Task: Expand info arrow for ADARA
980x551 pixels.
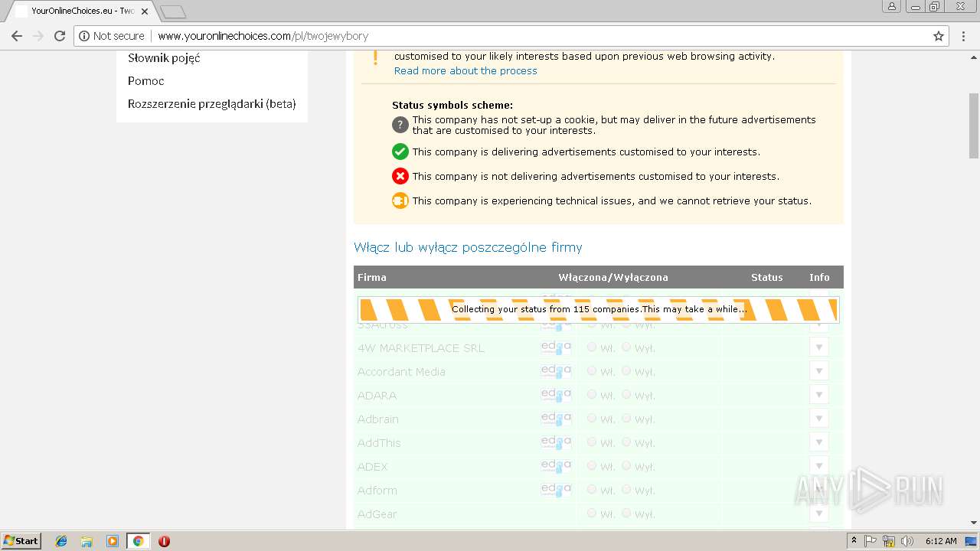Action: [x=819, y=395]
